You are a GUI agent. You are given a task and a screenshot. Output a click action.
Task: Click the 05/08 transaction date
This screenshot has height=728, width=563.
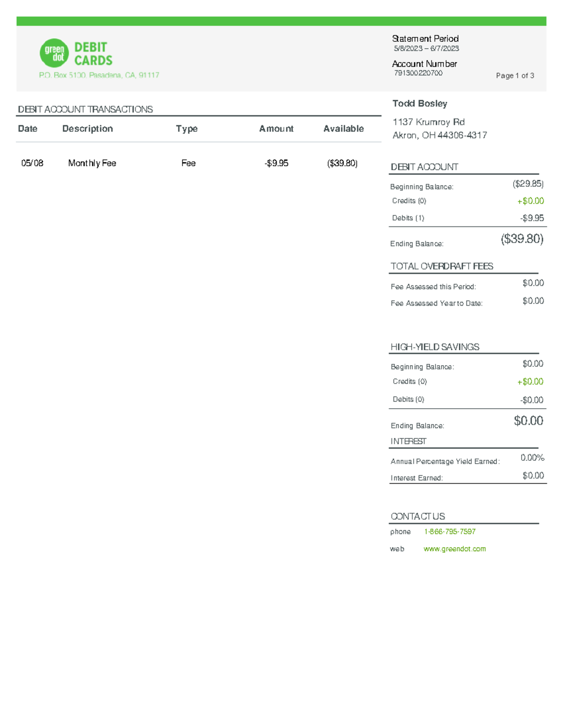coord(32,163)
